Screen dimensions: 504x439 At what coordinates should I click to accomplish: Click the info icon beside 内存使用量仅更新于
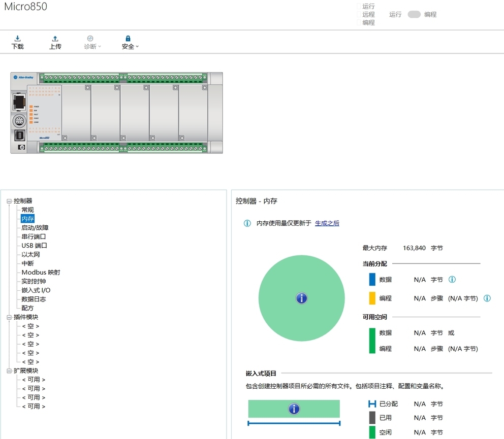point(247,223)
